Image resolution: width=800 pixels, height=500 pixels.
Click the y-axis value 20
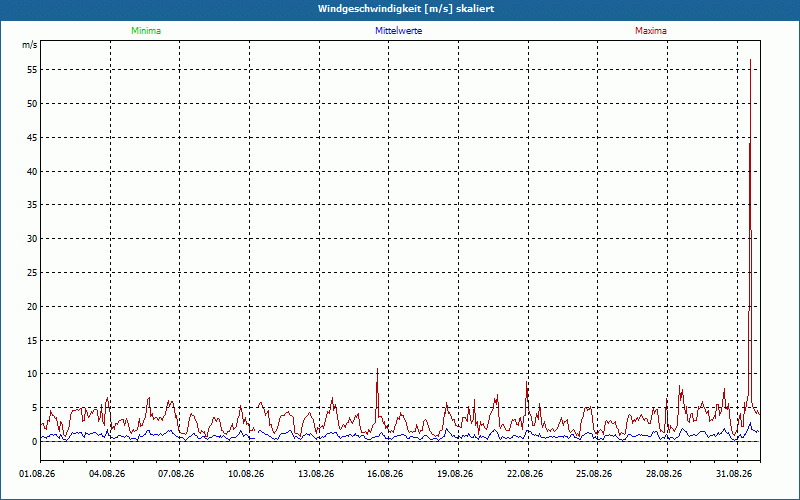click(32, 307)
